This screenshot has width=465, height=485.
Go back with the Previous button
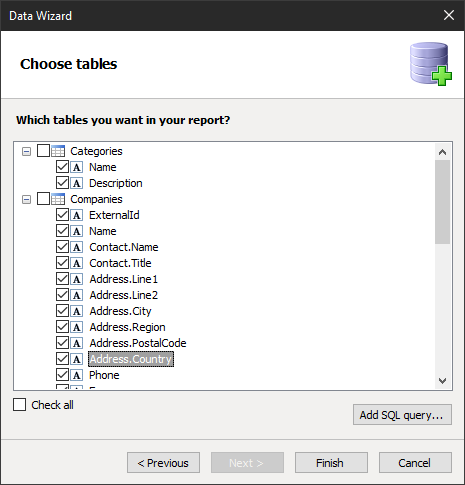pos(163,463)
